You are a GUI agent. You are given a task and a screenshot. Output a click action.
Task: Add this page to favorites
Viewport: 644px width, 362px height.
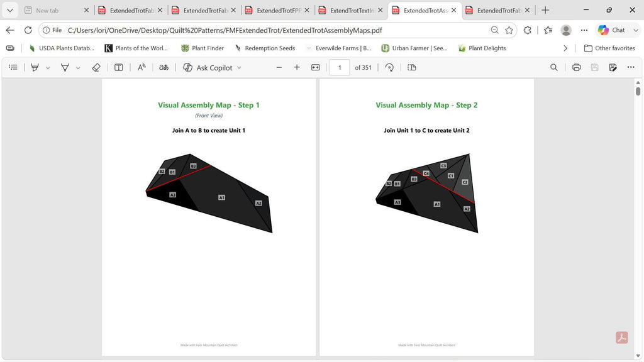point(509,30)
